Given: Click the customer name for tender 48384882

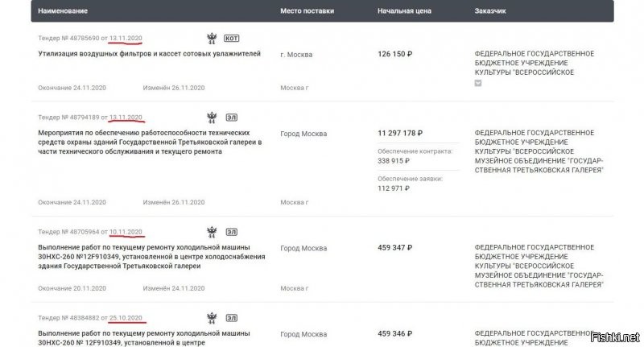Looking at the screenshot, I should coord(534,338).
